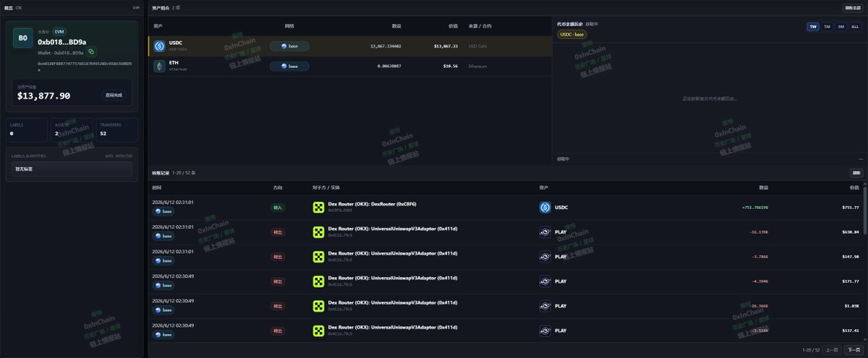Click the 刷新全部 refresh-all button
The height and width of the screenshot is (358, 868).
(x=854, y=8)
